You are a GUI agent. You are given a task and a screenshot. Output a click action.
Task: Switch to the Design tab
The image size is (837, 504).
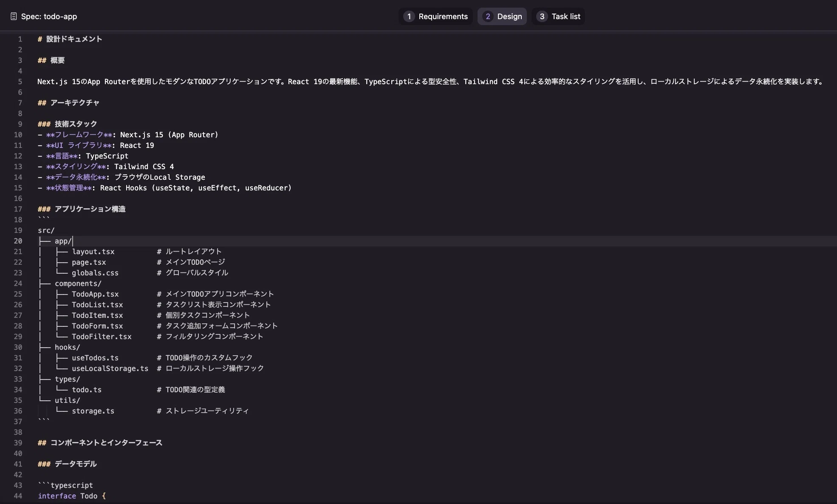[502, 17]
